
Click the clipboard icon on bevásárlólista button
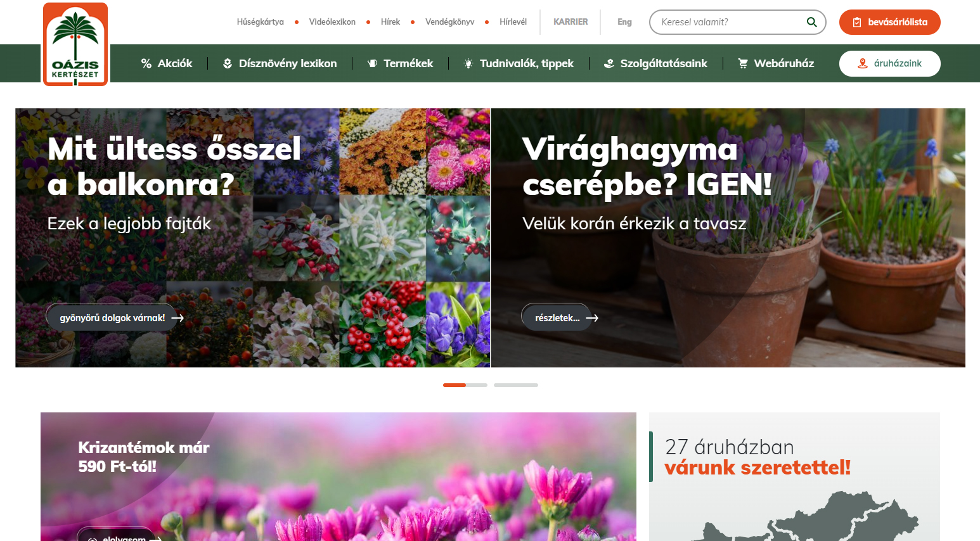click(858, 22)
